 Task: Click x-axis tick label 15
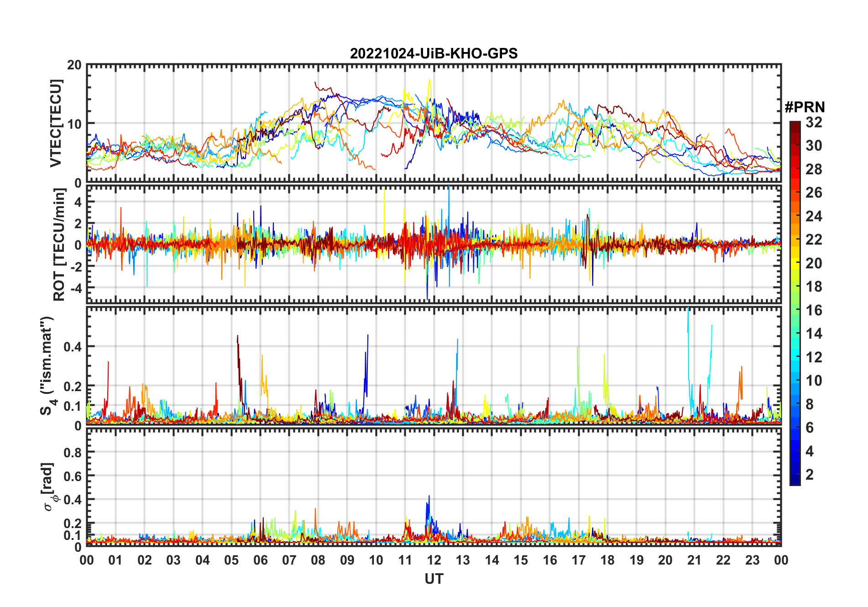[x=521, y=560]
